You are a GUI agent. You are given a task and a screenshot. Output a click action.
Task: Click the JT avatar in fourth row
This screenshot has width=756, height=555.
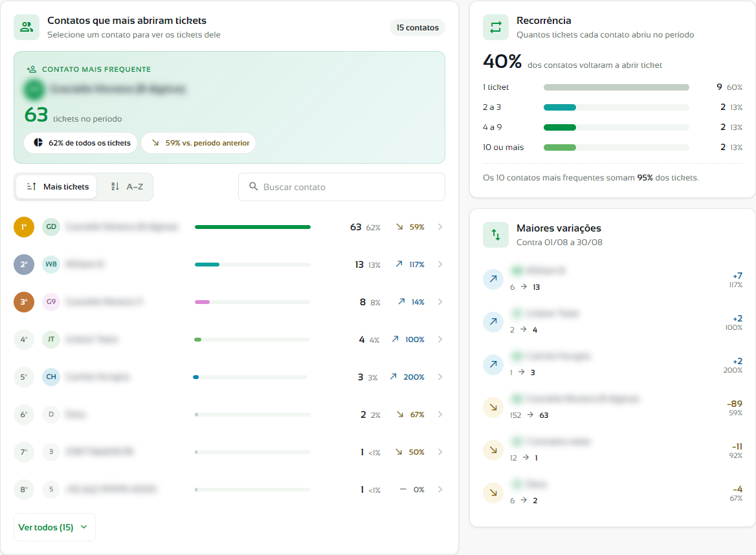[51, 340]
